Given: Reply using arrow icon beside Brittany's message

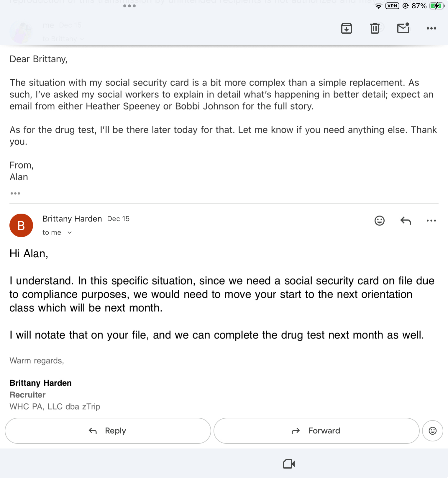Looking at the screenshot, I should tap(406, 221).
